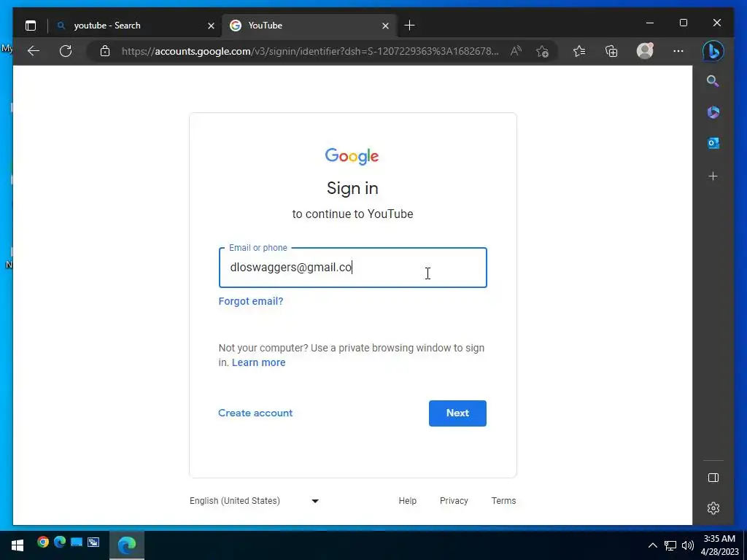Open the Outlook sidebar icon
The height and width of the screenshot is (560, 747).
point(713,143)
